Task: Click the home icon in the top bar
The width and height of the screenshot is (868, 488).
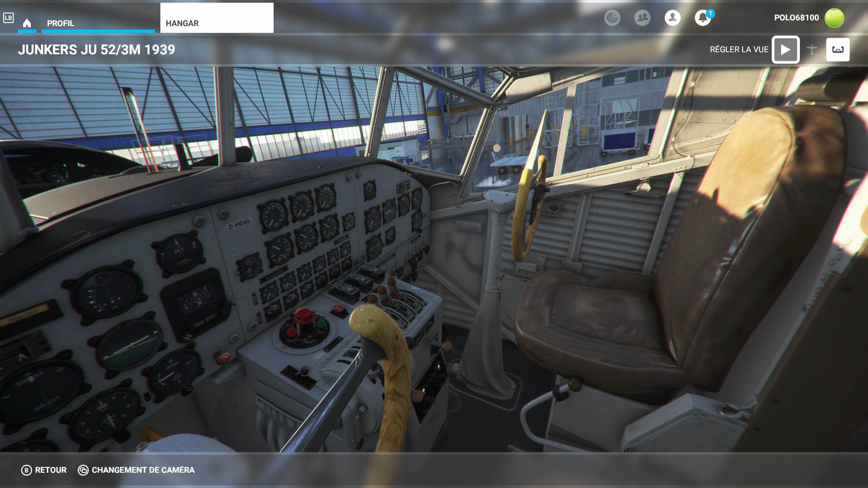Action: [x=27, y=23]
